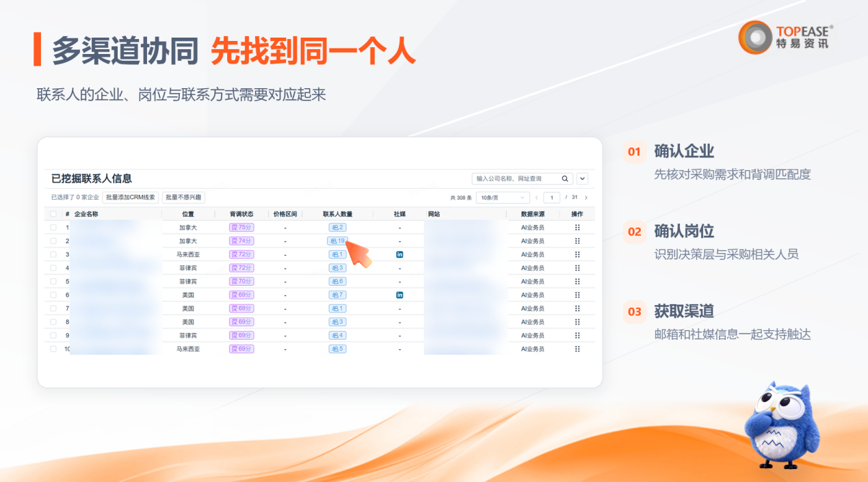This screenshot has height=482, width=868.
Task: Click the 74分 background check badge
Action: [x=241, y=241]
